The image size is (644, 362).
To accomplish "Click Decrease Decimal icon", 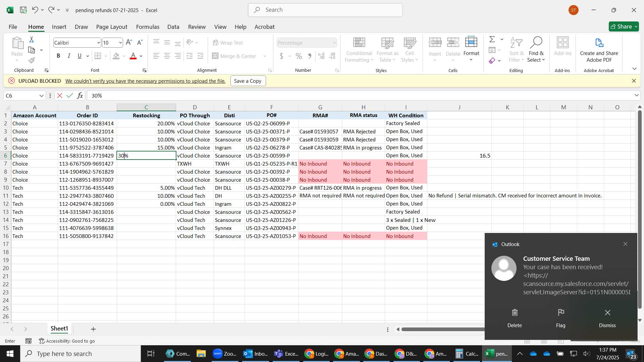I will [x=332, y=56].
